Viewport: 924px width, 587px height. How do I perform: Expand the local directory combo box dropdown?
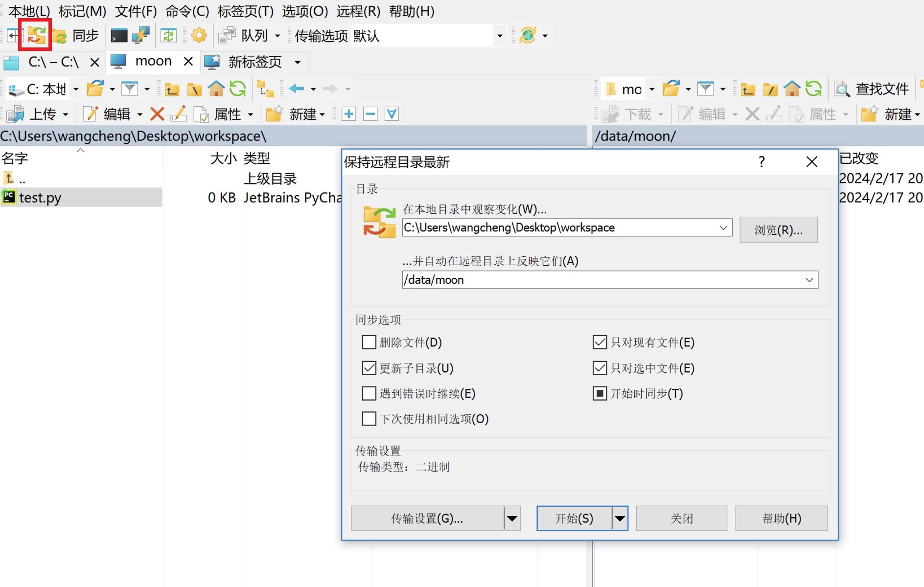pyautogui.click(x=723, y=227)
